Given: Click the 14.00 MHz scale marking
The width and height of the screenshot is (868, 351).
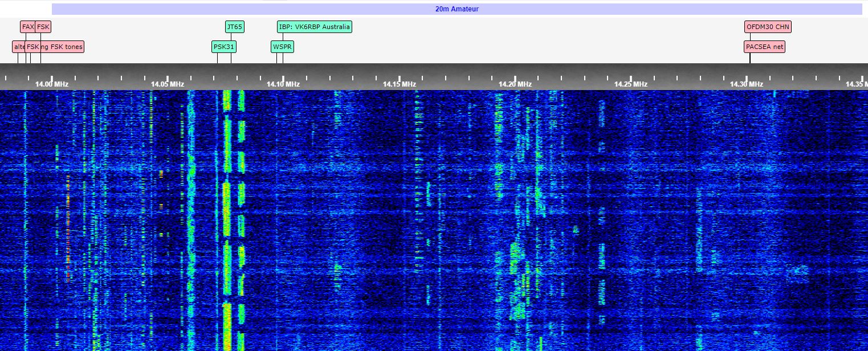Looking at the screenshot, I should click(x=52, y=84).
